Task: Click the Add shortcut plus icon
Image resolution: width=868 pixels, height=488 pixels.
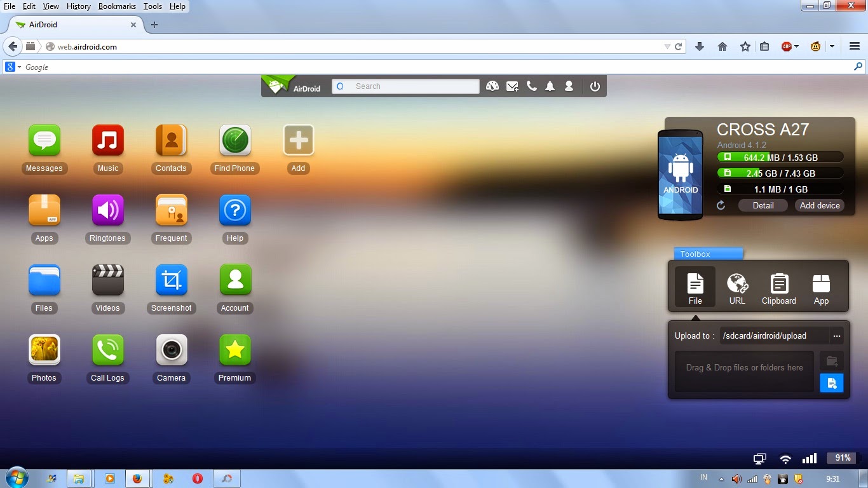Action: (x=299, y=140)
